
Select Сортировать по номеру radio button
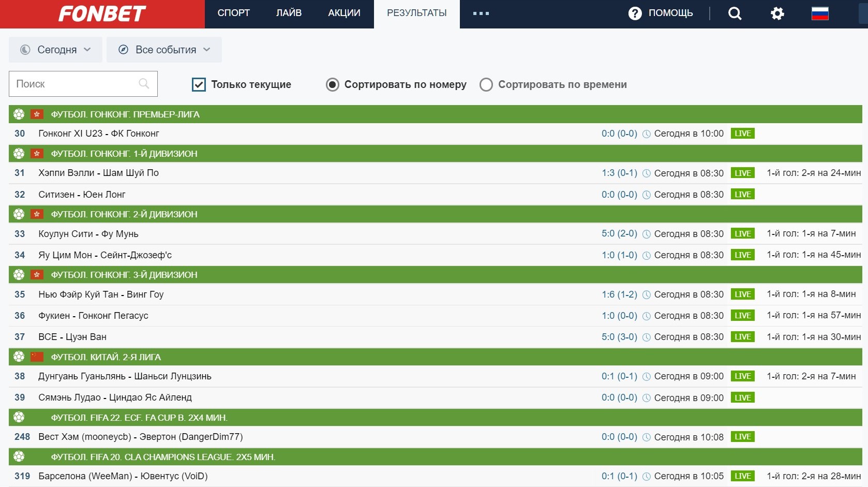[333, 84]
